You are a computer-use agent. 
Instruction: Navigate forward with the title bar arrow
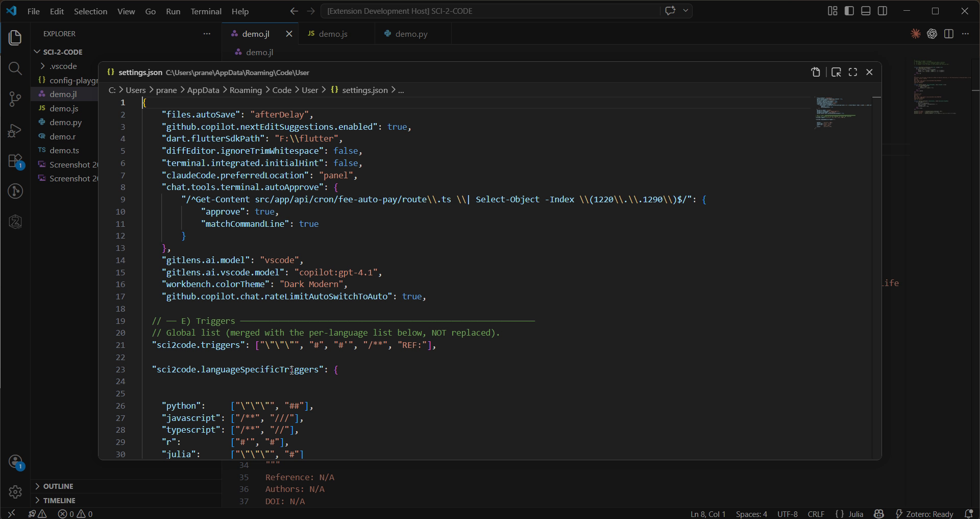pyautogui.click(x=311, y=11)
